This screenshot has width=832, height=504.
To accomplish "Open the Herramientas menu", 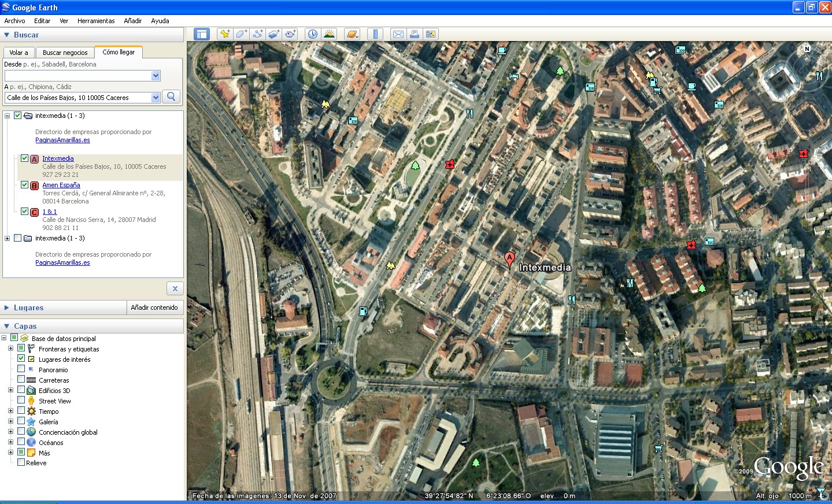I will tap(96, 21).
